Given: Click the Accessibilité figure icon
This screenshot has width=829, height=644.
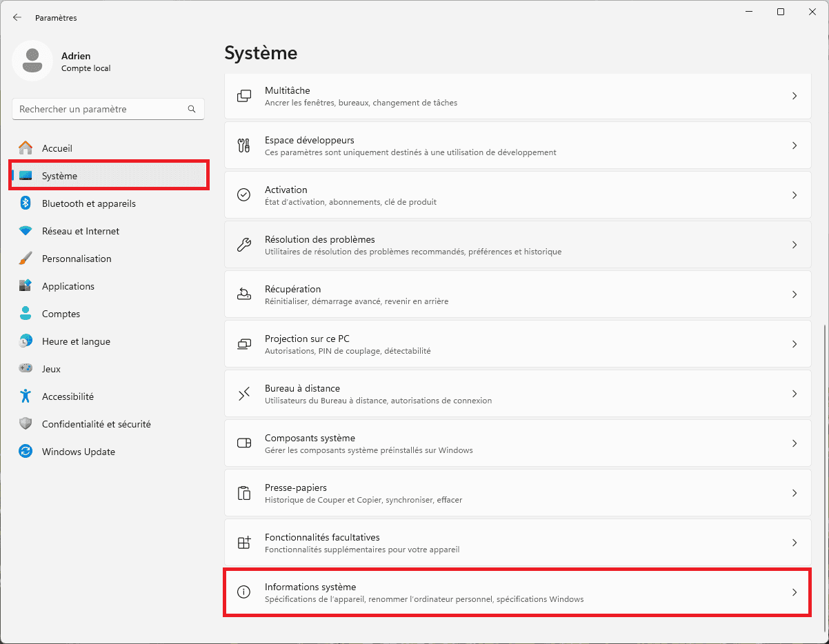Looking at the screenshot, I should [x=26, y=396].
